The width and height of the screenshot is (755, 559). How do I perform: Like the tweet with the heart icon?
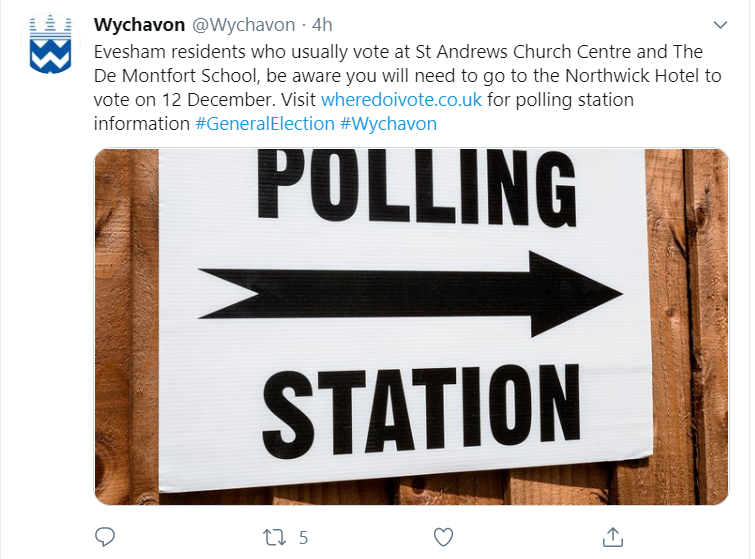click(x=443, y=537)
